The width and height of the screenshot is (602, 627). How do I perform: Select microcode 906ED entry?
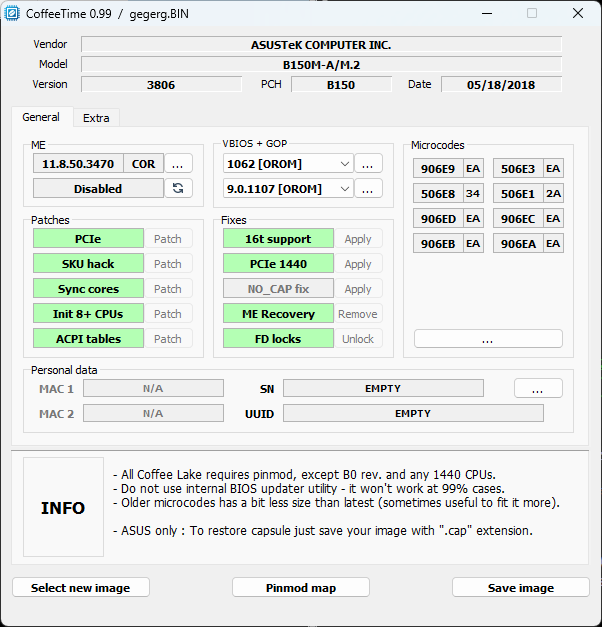[x=448, y=218]
